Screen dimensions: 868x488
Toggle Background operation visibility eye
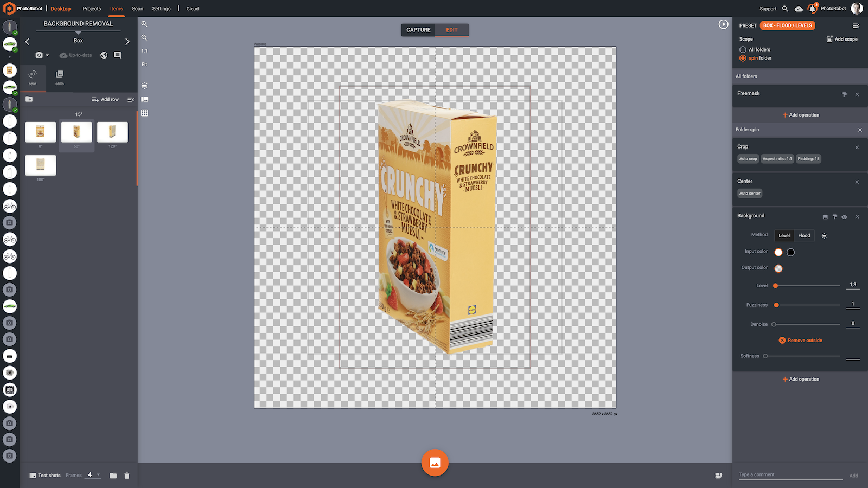coord(844,216)
